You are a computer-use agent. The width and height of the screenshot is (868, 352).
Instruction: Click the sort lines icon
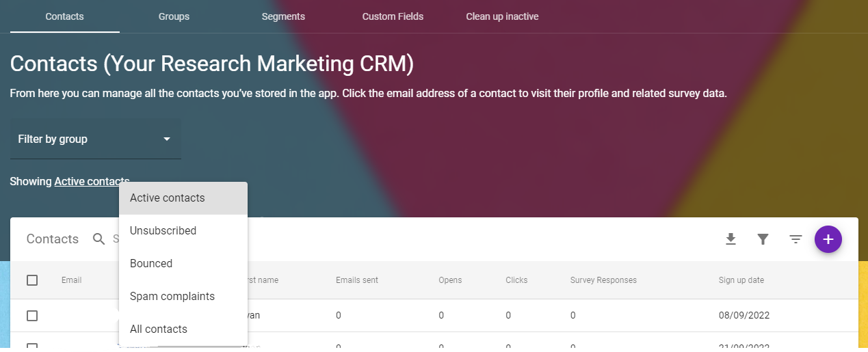[795, 239]
